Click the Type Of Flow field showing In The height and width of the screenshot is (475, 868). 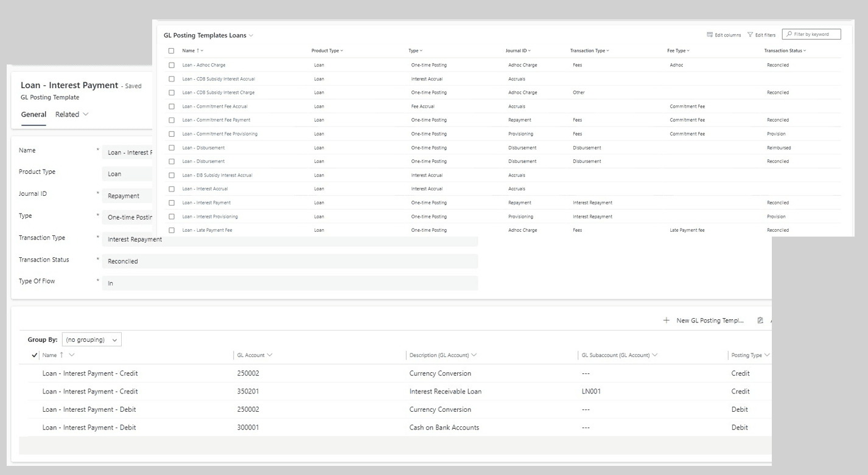tap(290, 283)
